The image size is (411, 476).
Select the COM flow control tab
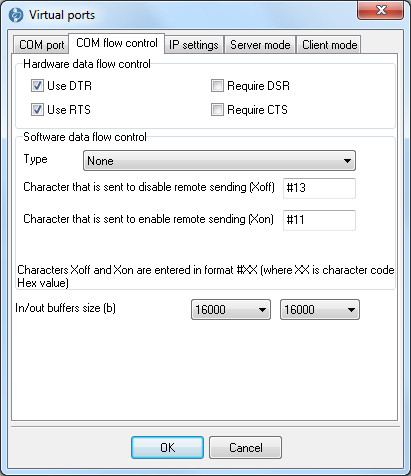pyautogui.click(x=117, y=43)
